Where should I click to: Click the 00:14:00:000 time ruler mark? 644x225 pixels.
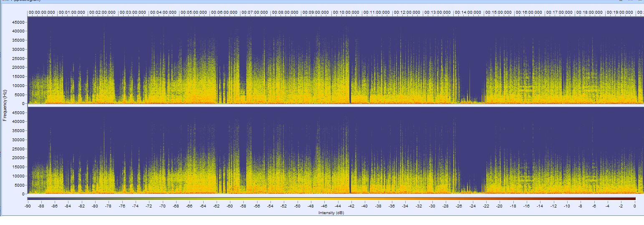click(468, 12)
